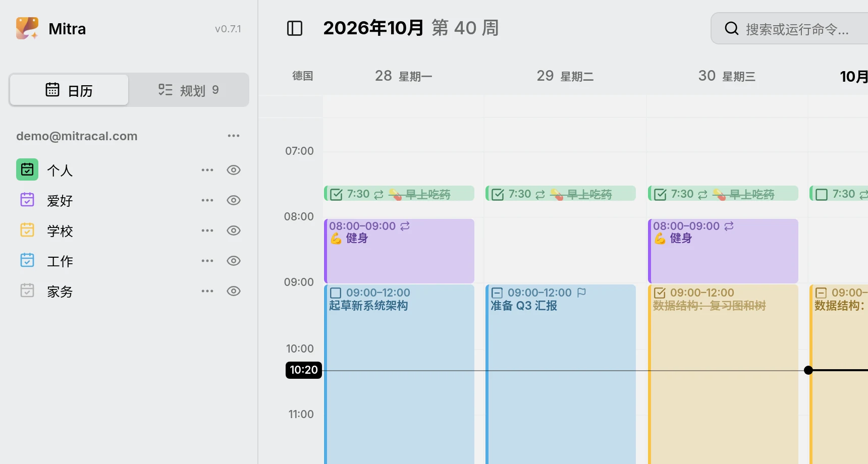Toggle visibility of 工作 calendar
This screenshot has height=464, width=868.
[x=234, y=261]
